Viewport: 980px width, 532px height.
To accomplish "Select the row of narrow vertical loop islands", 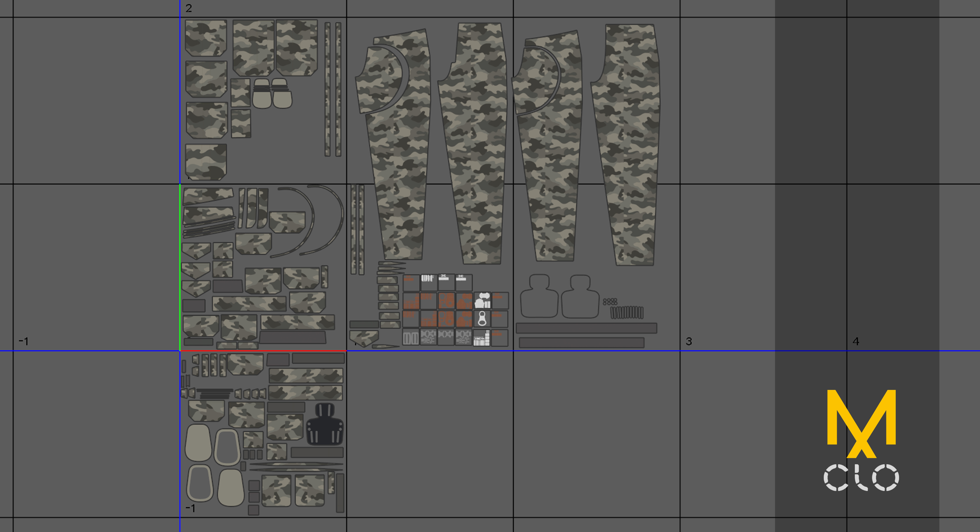I will tap(627, 312).
